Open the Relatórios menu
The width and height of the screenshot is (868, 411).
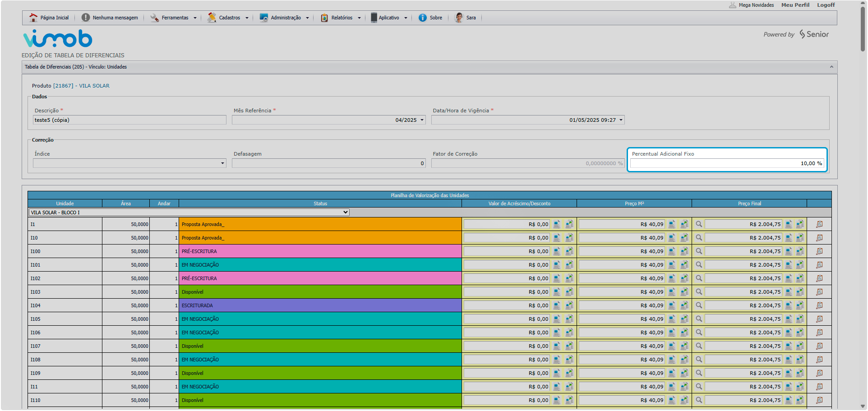pos(342,18)
